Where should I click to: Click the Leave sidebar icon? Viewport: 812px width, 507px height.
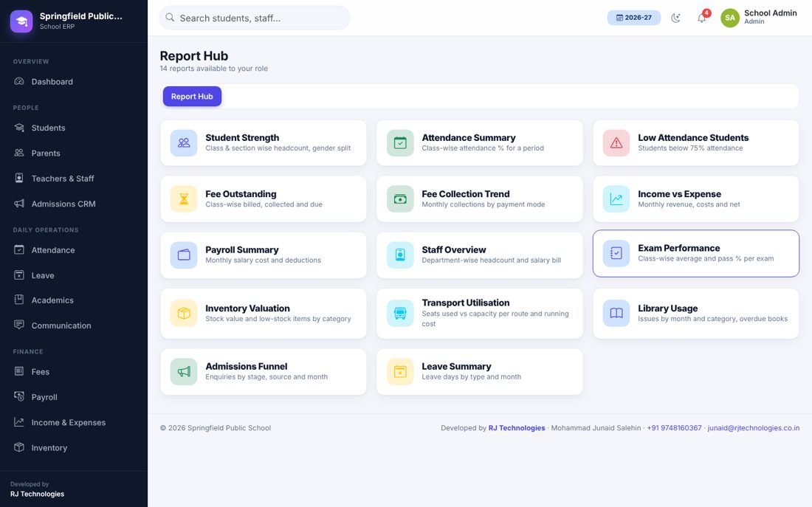pos(19,275)
